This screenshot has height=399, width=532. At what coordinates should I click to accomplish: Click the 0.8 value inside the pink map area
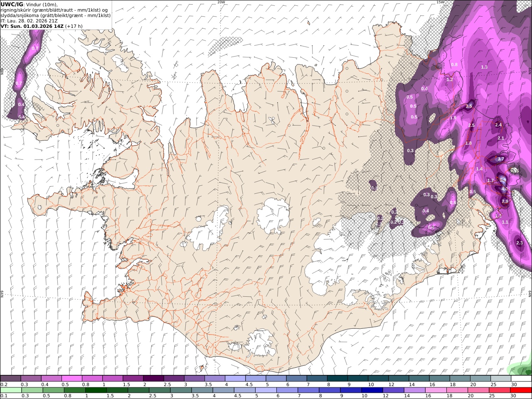coord(454,64)
